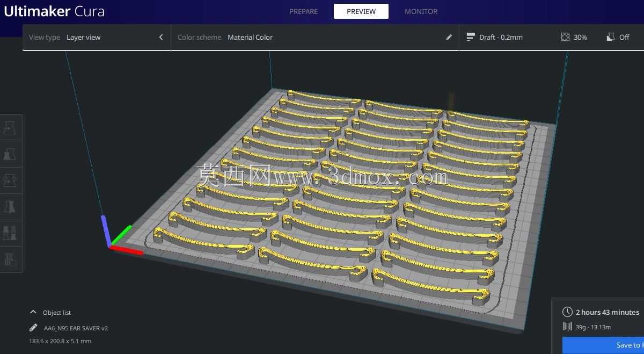This screenshot has height=354, width=644.
Task: Click the filament usage icon by 39g
Action: (x=567, y=327)
